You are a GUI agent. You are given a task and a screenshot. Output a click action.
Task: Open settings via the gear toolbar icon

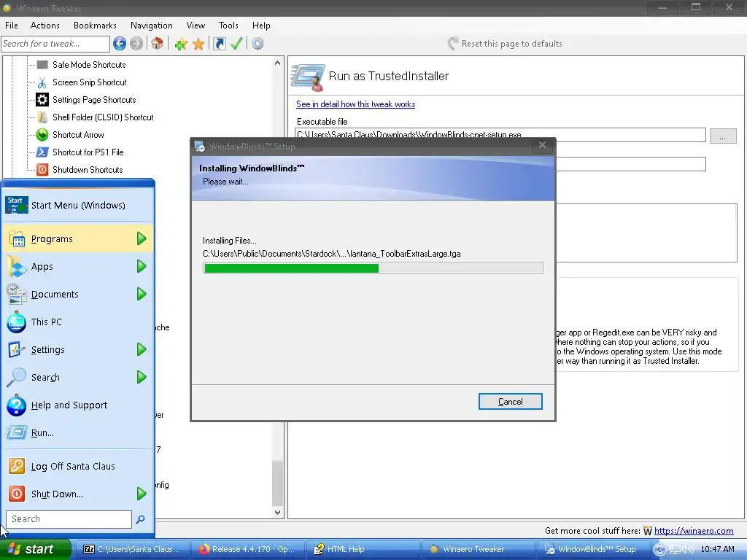coord(258,44)
